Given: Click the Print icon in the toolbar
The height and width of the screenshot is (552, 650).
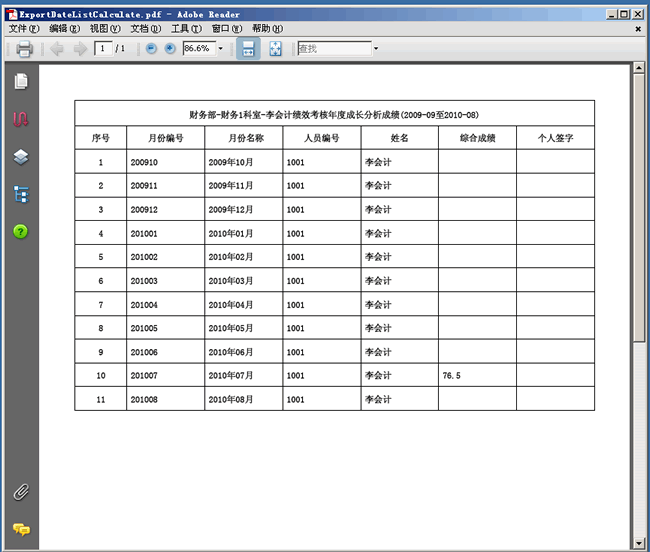Looking at the screenshot, I should point(24,48).
